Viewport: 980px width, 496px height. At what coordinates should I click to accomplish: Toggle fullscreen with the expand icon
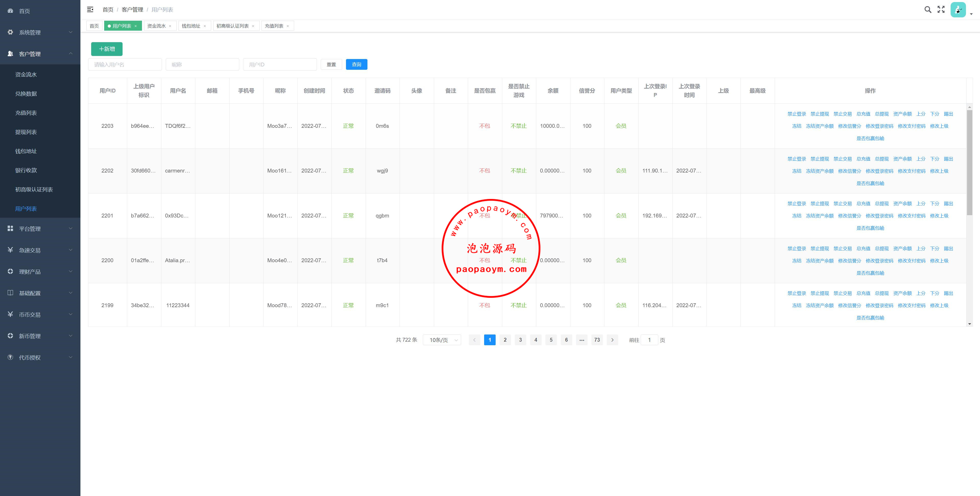click(941, 9)
